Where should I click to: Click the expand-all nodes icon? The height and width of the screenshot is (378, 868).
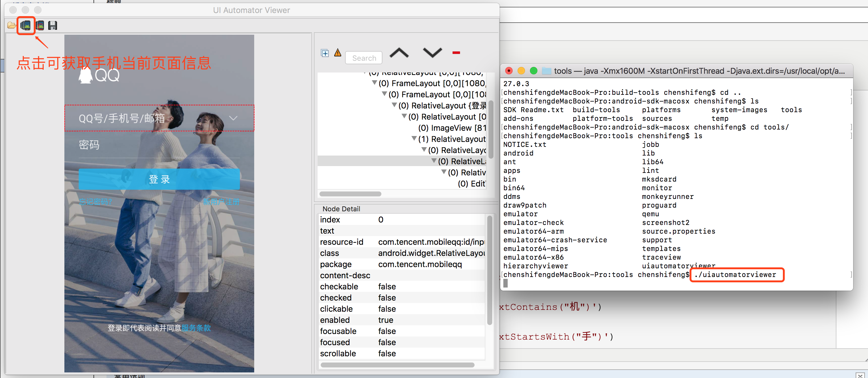(324, 53)
